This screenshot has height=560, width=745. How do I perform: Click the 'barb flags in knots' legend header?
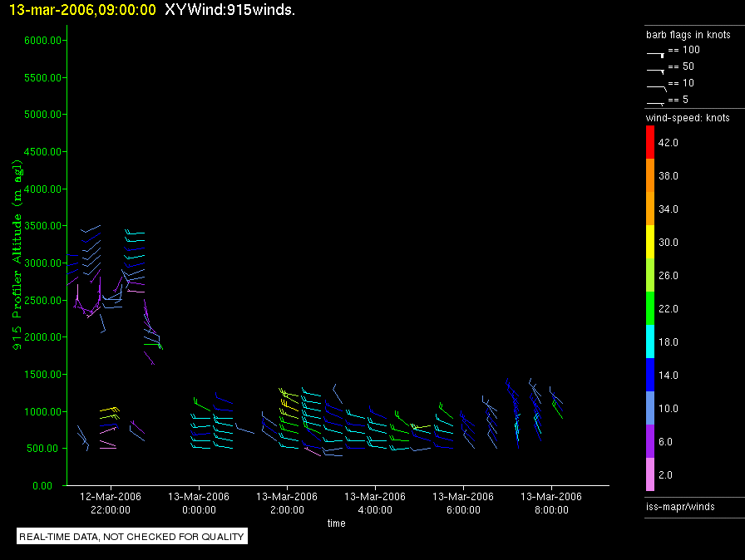[688, 35]
